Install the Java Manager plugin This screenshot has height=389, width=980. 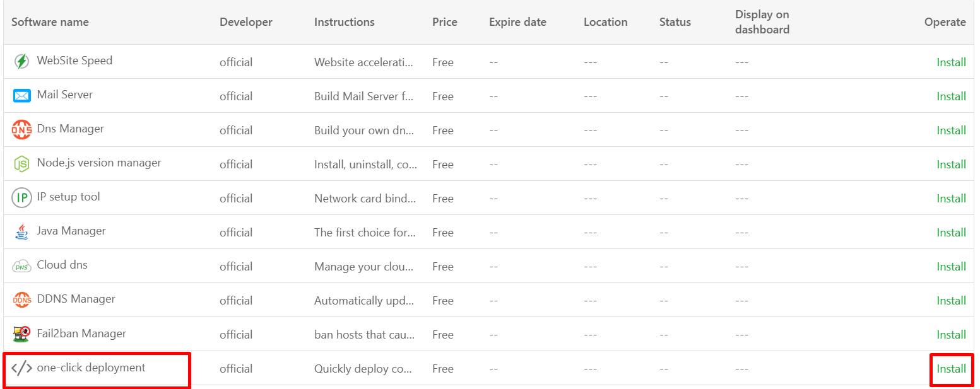(x=951, y=233)
